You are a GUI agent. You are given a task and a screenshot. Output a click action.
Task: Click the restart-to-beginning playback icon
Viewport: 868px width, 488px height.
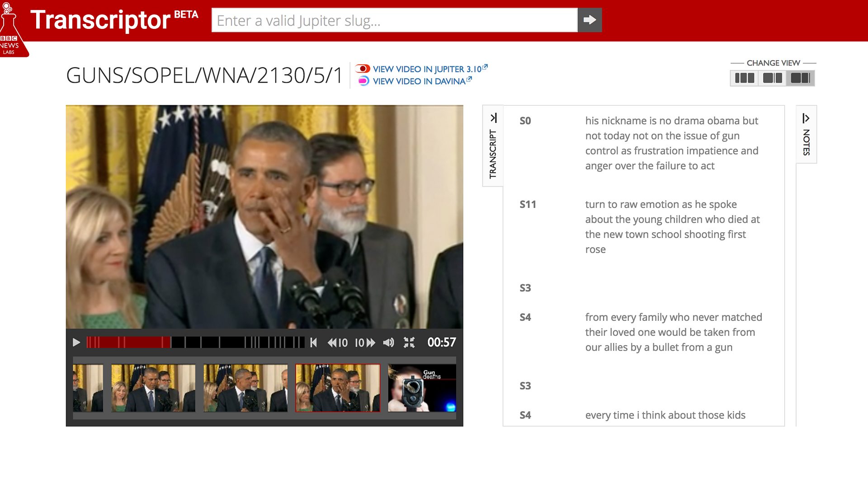coord(313,343)
